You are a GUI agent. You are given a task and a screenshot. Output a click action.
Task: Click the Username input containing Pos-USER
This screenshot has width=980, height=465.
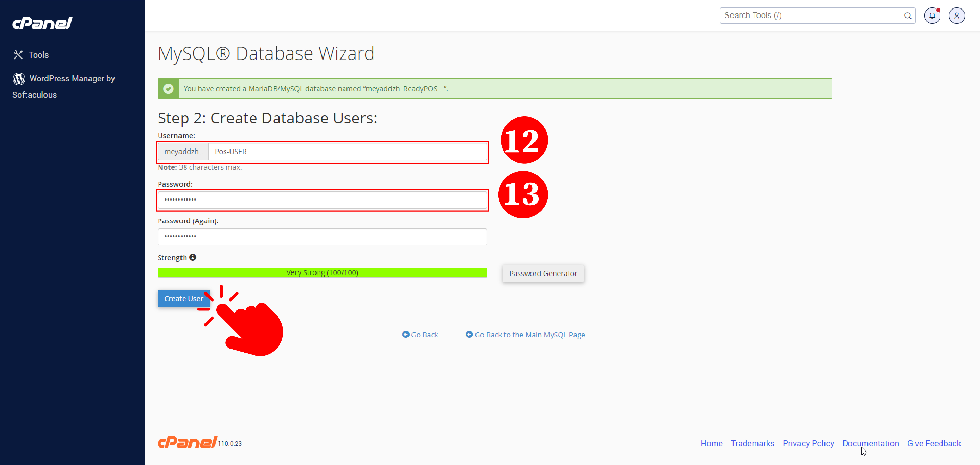point(347,151)
